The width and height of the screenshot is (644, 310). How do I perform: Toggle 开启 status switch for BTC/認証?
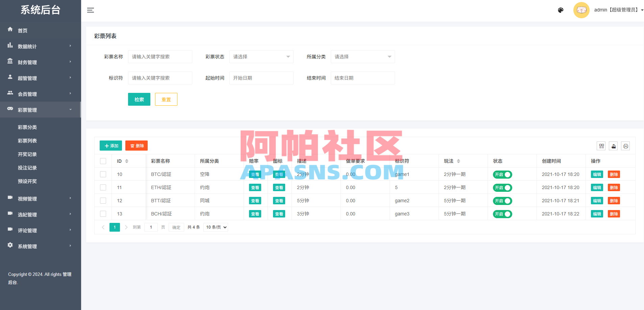click(502, 175)
